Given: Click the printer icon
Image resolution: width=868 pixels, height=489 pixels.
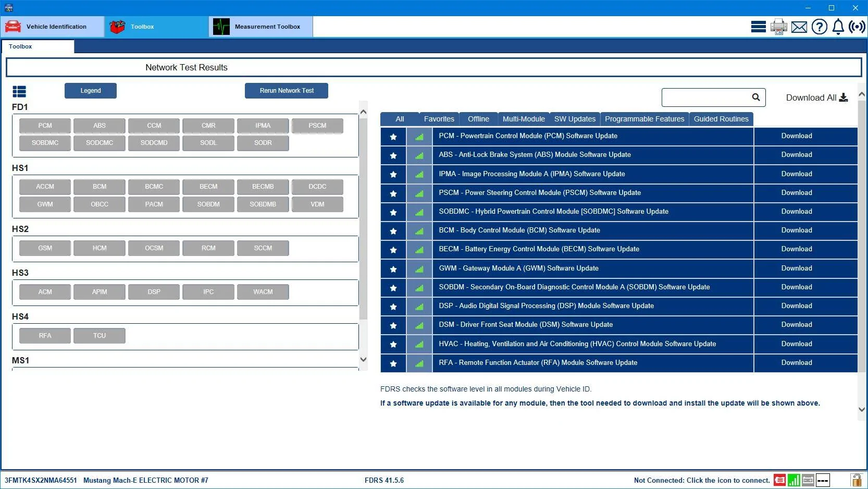Looking at the screenshot, I should [779, 27].
